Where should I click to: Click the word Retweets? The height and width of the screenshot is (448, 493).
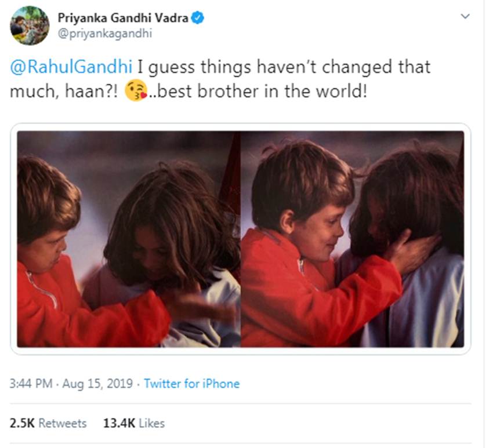coord(63,423)
